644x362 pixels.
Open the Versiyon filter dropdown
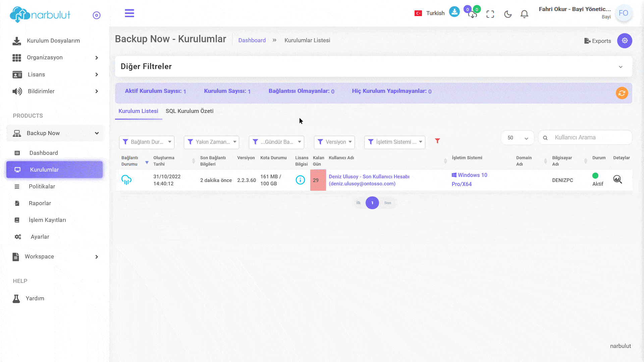[334, 142]
